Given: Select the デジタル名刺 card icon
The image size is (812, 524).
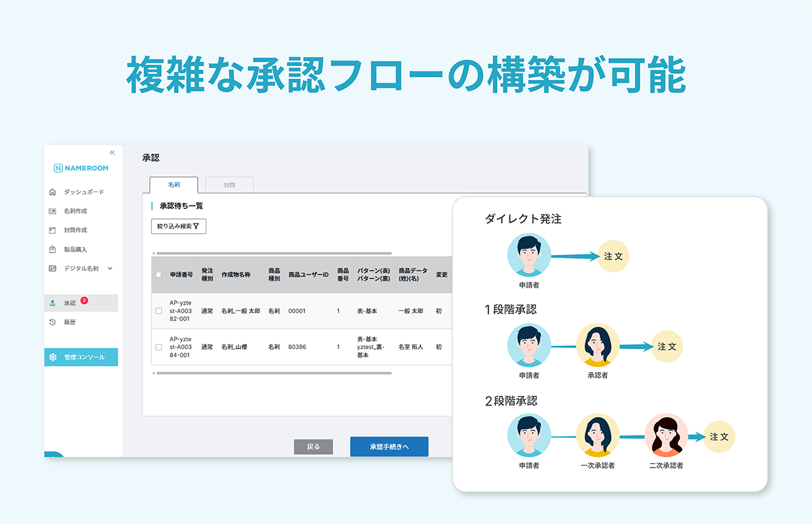Looking at the screenshot, I should (52, 267).
